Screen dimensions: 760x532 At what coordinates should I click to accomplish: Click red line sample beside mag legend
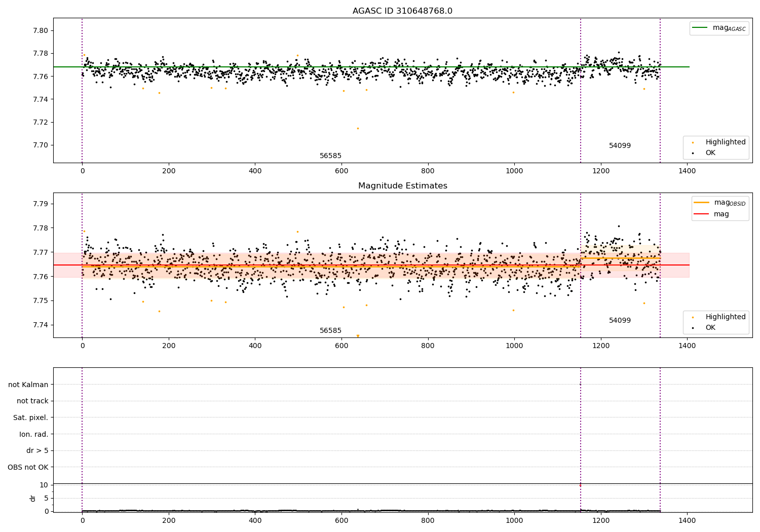pos(702,214)
